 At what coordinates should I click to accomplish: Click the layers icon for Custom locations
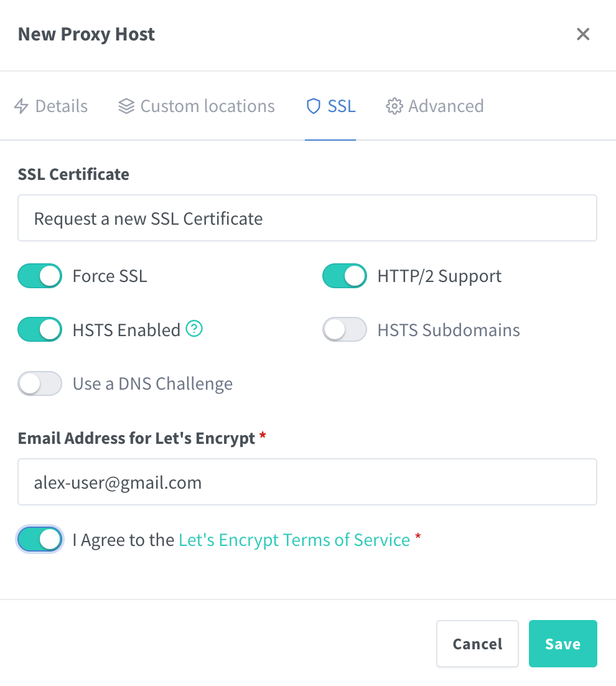[x=126, y=106]
